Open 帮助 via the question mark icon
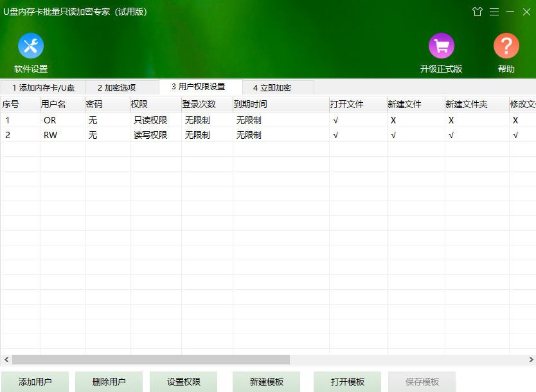Viewport: 536px width, 392px height. (x=506, y=45)
